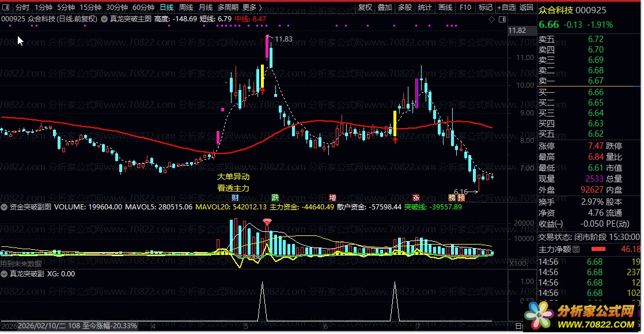Open F10 company info
This screenshot has width=644, height=334.
(x=465, y=7)
